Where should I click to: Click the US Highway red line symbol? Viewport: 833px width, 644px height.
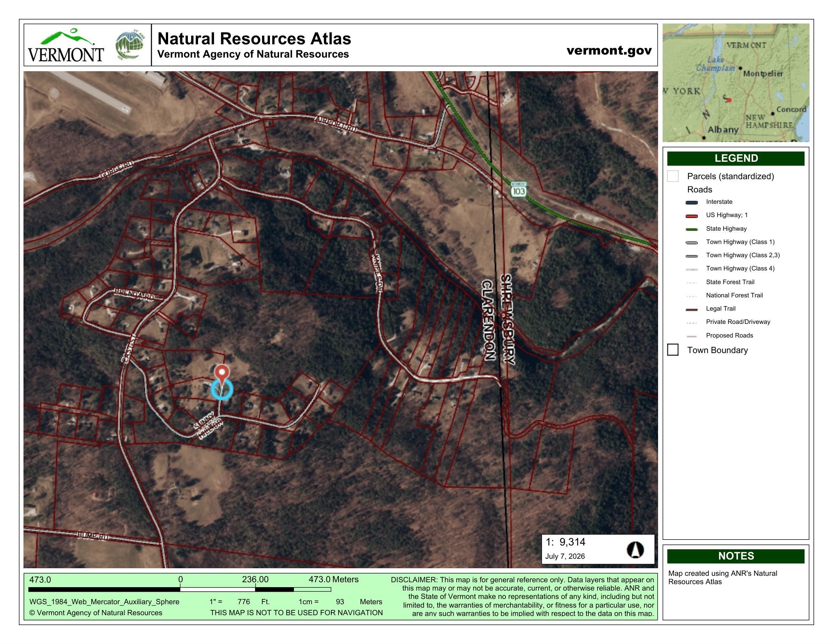[x=691, y=216]
